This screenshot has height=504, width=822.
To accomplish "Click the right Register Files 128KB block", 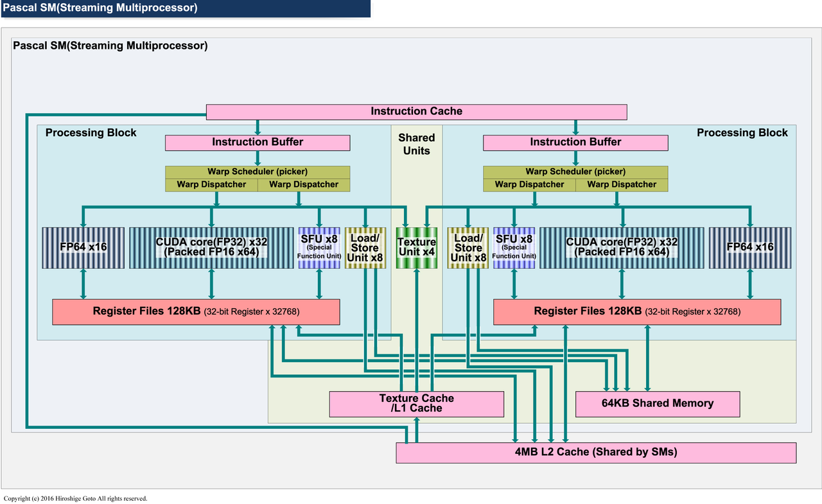I will click(x=637, y=311).
